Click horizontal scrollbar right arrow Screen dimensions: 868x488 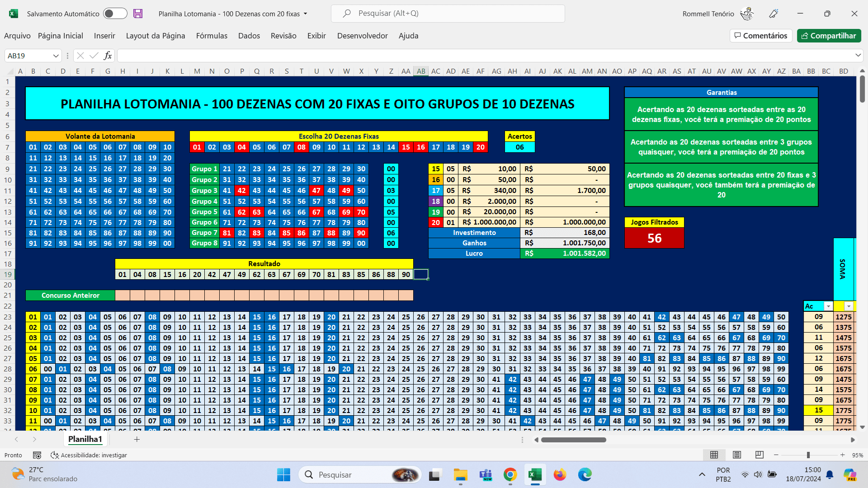pos(853,440)
